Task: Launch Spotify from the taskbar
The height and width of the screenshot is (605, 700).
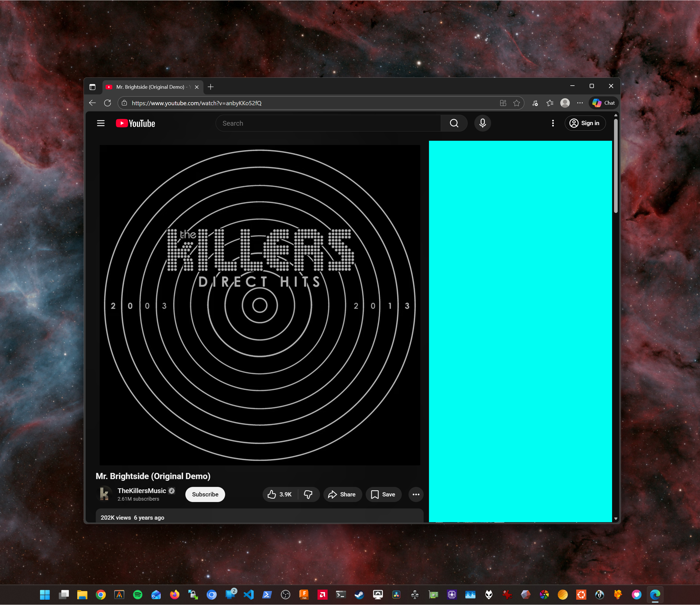Action: tap(138, 595)
